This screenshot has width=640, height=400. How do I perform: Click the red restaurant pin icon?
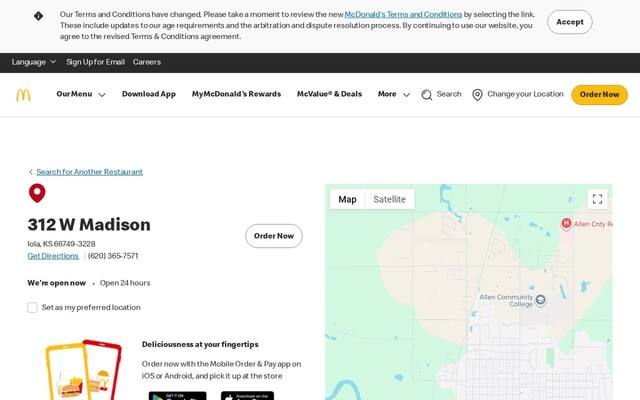pos(37,193)
